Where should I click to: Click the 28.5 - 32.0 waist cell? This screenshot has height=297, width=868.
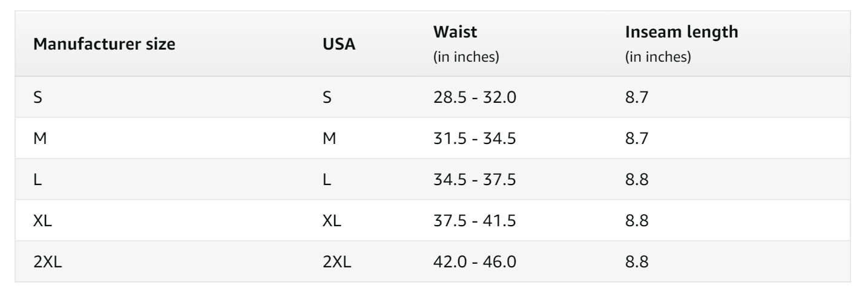tap(471, 97)
